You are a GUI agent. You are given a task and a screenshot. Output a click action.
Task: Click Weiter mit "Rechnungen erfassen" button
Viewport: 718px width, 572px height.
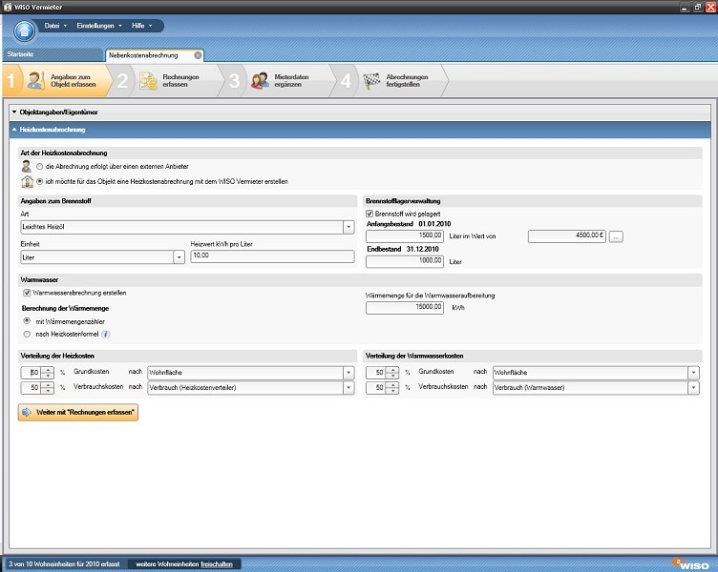point(78,412)
